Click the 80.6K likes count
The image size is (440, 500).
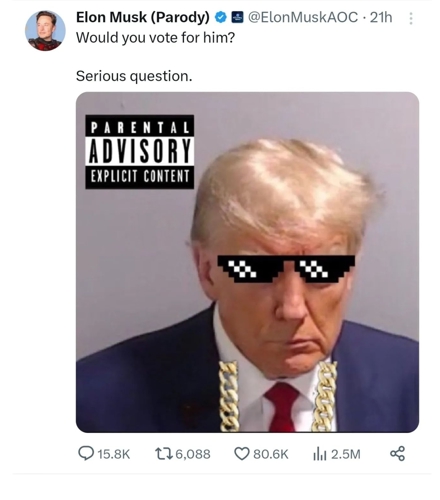pos(271,454)
